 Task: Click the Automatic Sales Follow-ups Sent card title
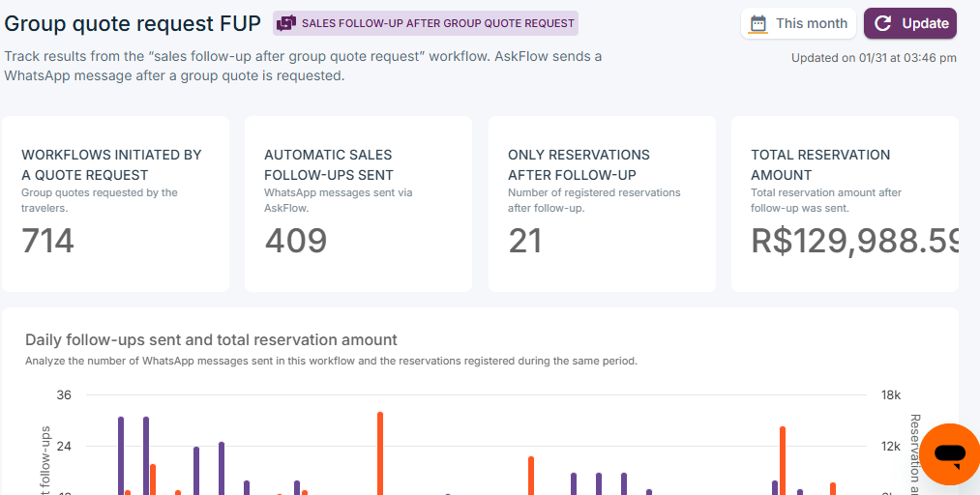coord(329,164)
